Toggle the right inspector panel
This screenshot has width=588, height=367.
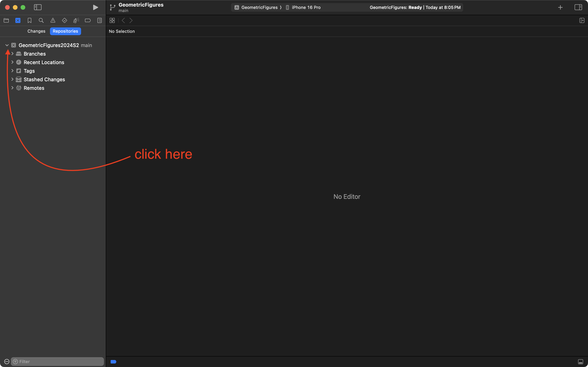(578, 7)
